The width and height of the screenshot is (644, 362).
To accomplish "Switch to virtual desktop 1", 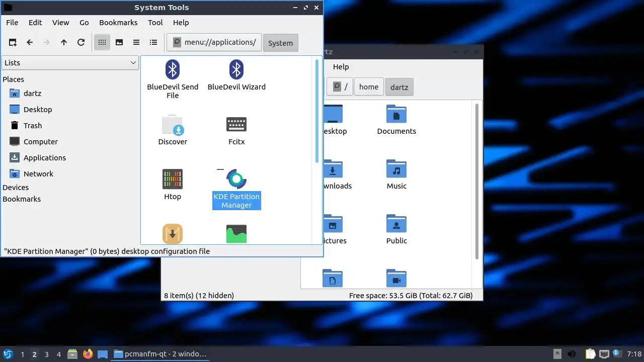I will (x=22, y=354).
